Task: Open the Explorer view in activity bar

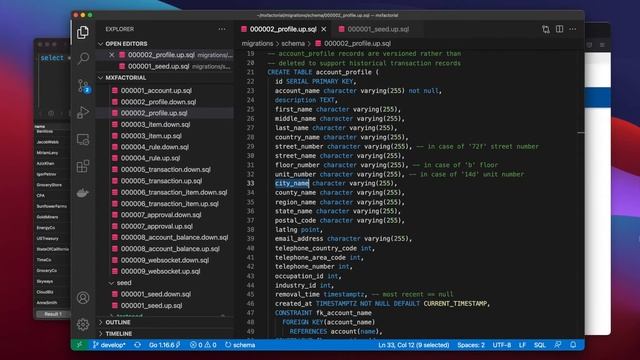Action: click(83, 32)
